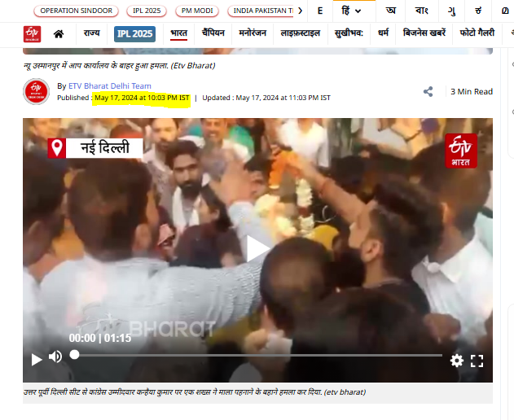
Task: Click the ETV Bharat author avatar
Action: click(x=36, y=92)
